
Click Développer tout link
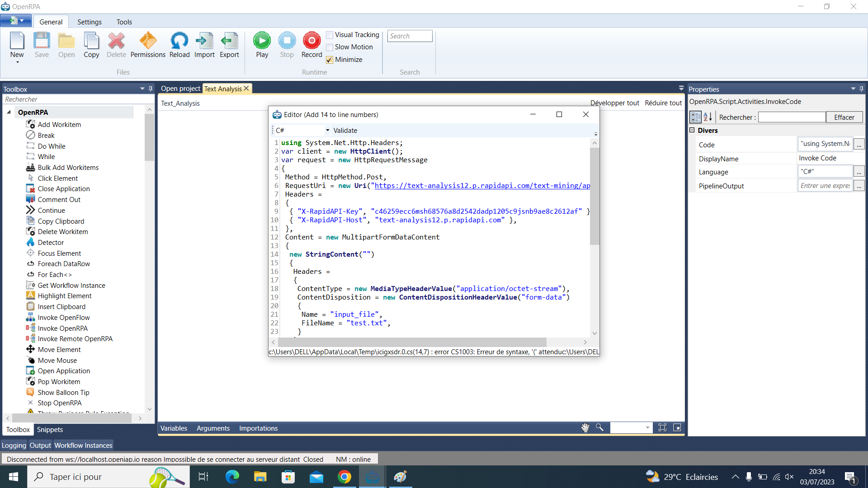coord(614,103)
